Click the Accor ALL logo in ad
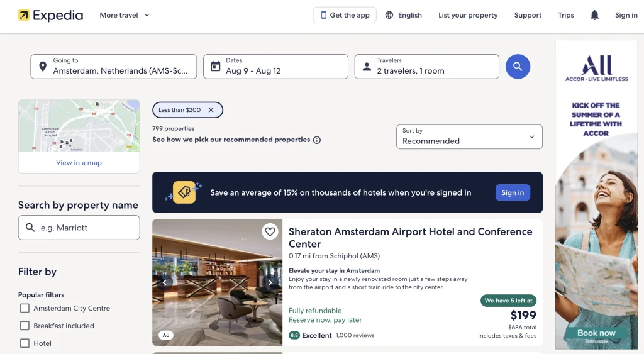This screenshot has height=354, width=644. [597, 69]
